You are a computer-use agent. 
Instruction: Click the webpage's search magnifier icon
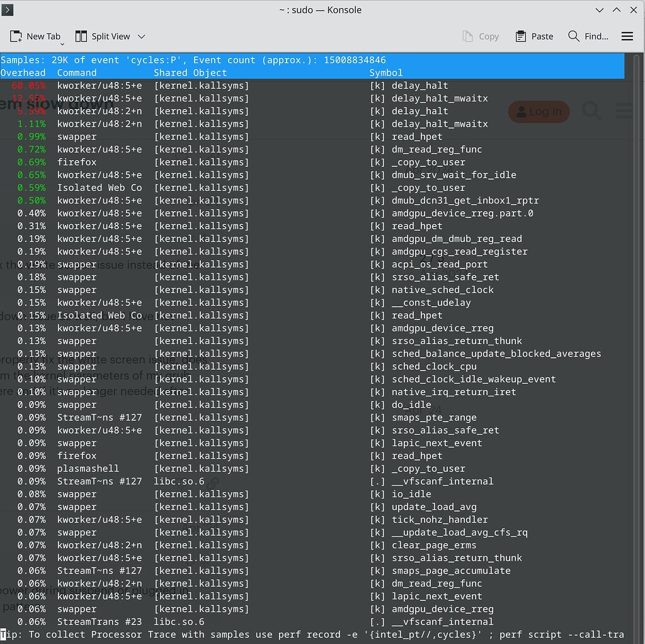pyautogui.click(x=591, y=112)
